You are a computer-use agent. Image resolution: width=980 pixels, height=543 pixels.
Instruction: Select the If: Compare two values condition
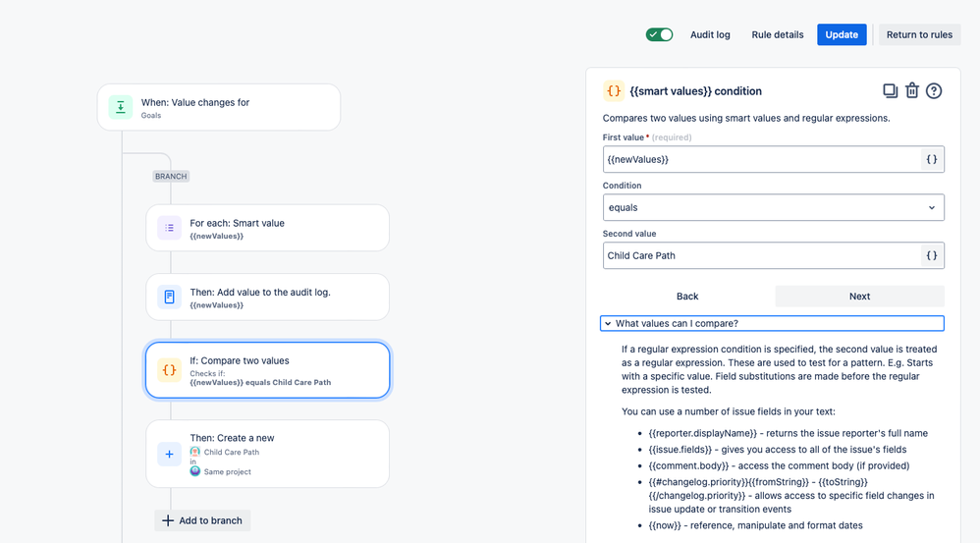coord(267,370)
